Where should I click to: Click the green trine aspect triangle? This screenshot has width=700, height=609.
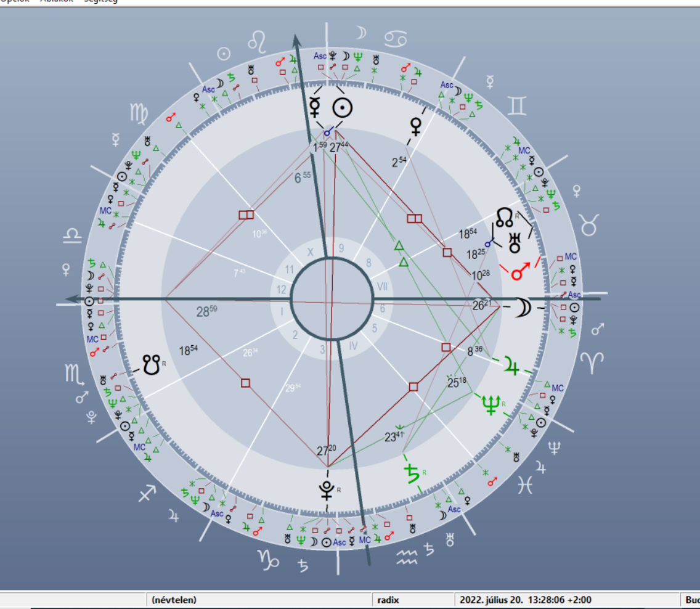pos(399,247)
